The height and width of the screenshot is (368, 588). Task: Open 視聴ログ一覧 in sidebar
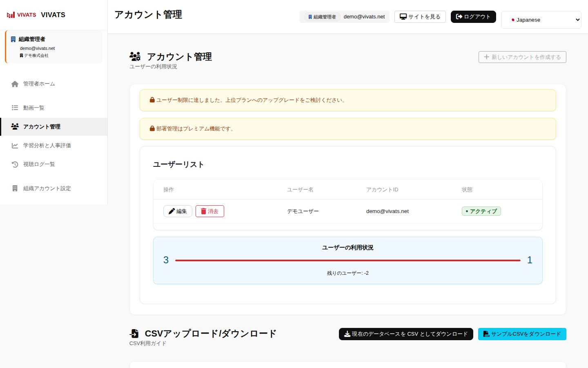point(54,164)
